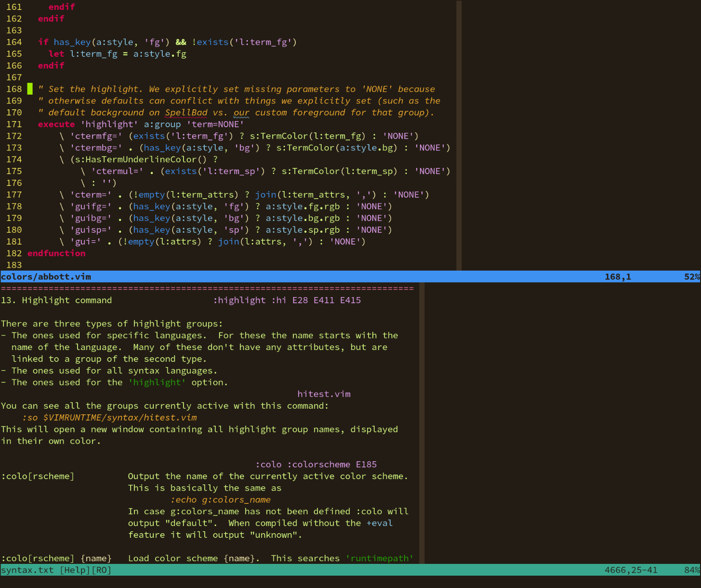Click the underlined word SpellBad in the comment
The width and height of the screenshot is (701, 588).
(186, 112)
